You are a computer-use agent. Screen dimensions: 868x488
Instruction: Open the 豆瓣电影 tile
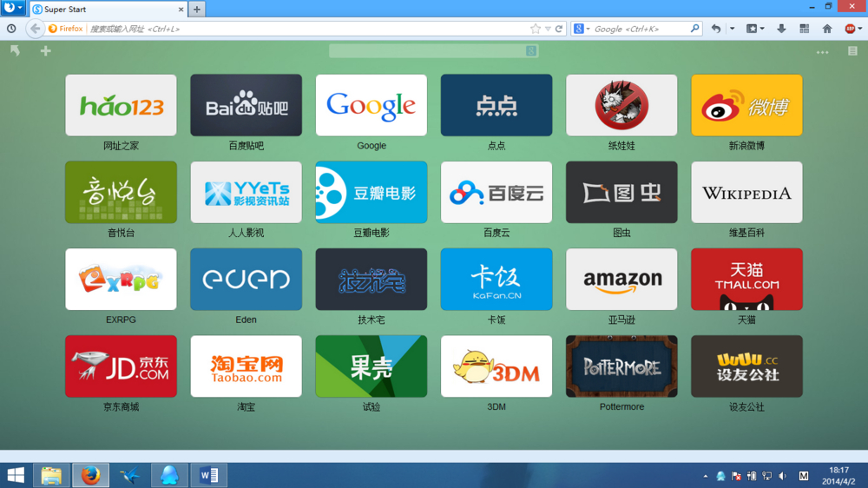point(371,192)
